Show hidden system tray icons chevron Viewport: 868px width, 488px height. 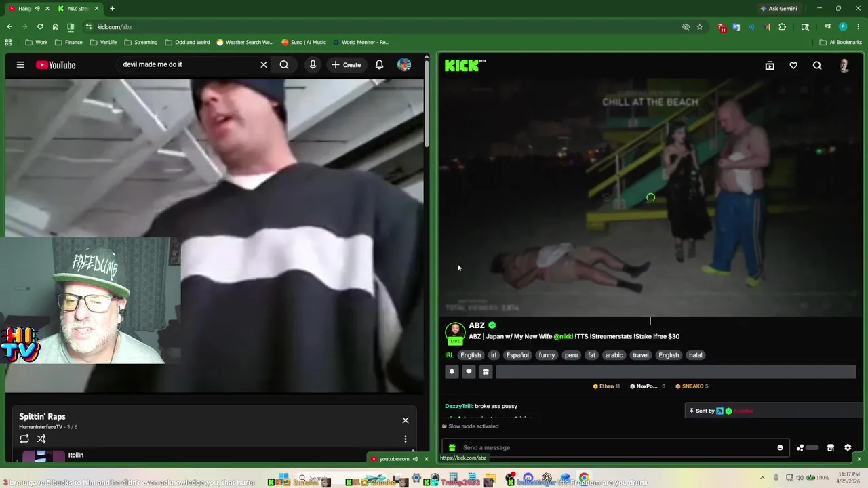(762, 478)
